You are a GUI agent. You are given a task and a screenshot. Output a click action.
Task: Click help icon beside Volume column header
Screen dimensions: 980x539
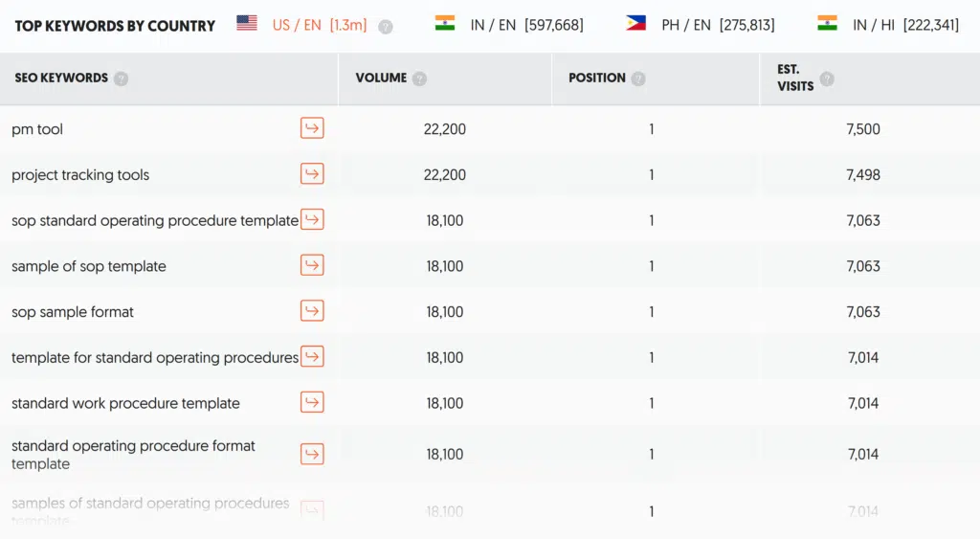click(x=419, y=79)
